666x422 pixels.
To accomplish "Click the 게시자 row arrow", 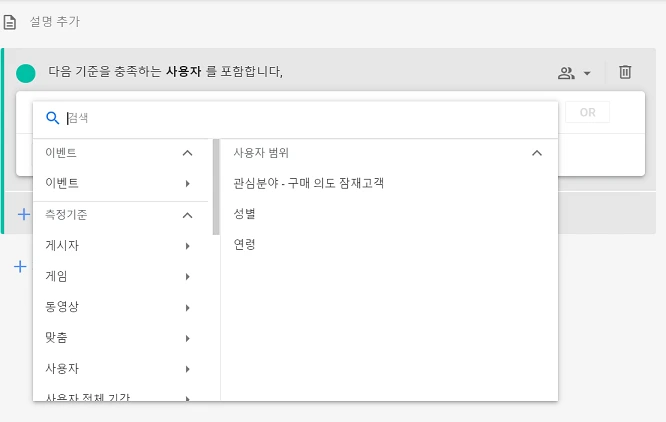I will tap(187, 246).
